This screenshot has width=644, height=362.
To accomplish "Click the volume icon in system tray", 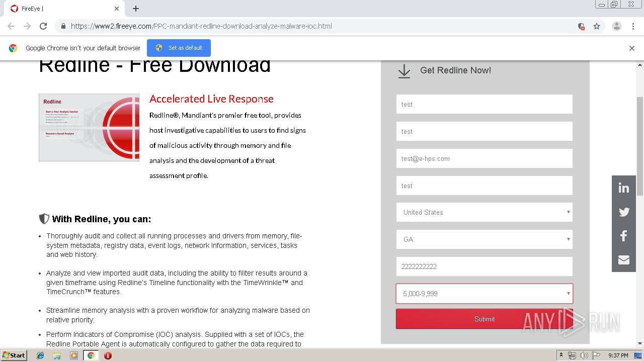I will [584, 355].
